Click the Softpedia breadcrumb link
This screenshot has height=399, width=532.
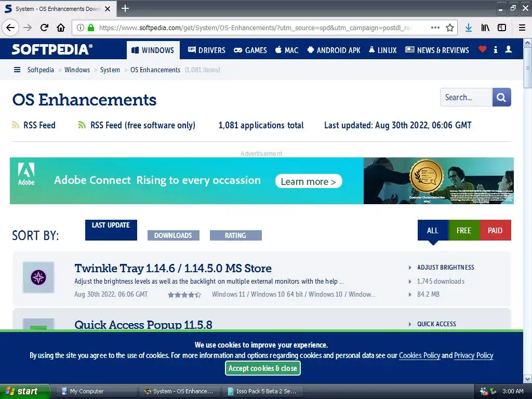pos(41,70)
